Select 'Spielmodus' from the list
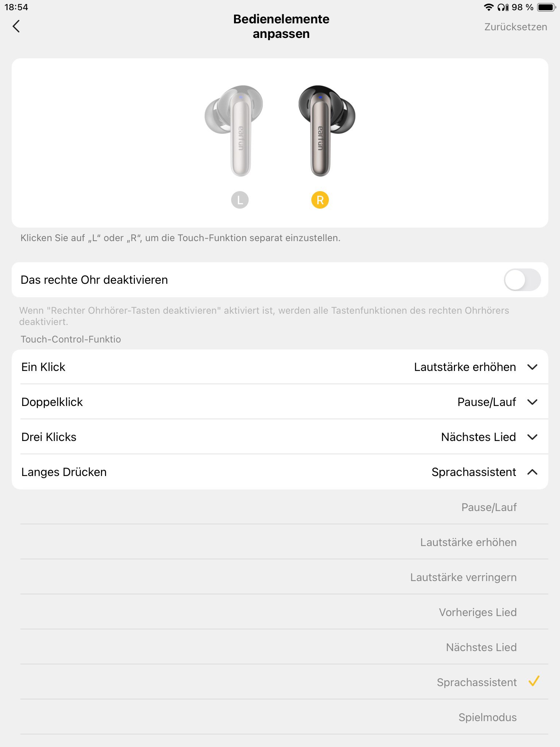Viewport: 560px width, 747px height. coord(487,717)
